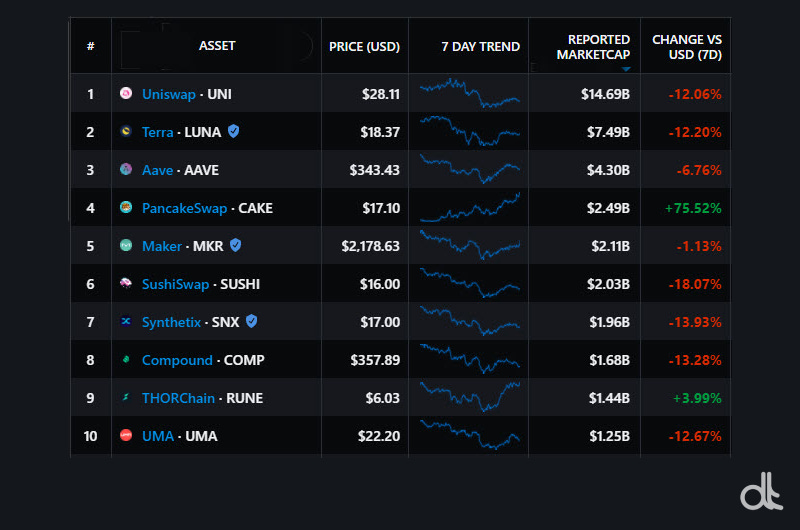Click the Uniswap coin logo icon
The image size is (800, 530).
coord(126,93)
